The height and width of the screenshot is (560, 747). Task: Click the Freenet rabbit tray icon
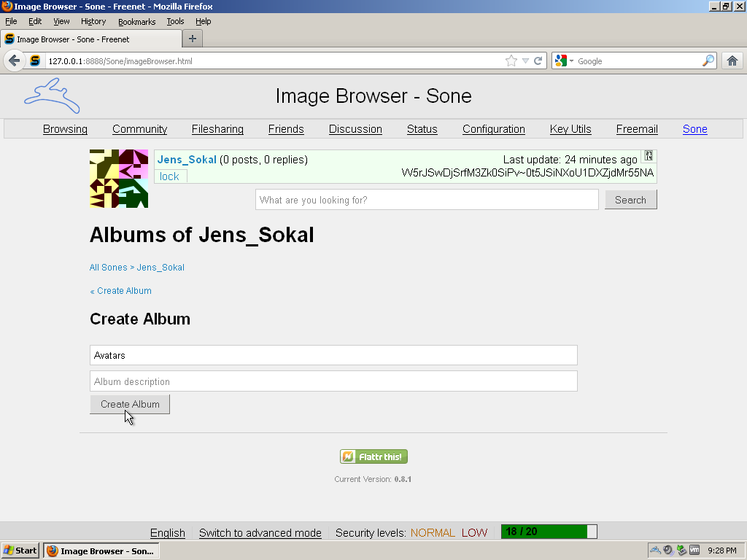pyautogui.click(x=656, y=551)
